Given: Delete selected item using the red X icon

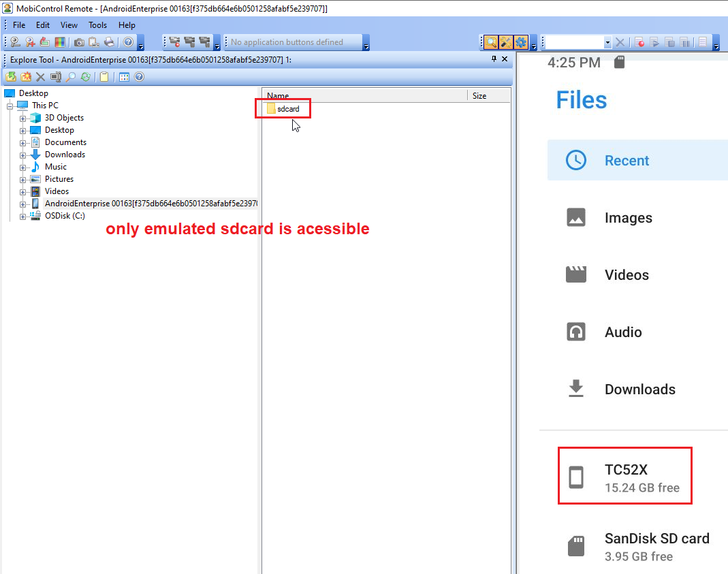Looking at the screenshot, I should coord(41,76).
